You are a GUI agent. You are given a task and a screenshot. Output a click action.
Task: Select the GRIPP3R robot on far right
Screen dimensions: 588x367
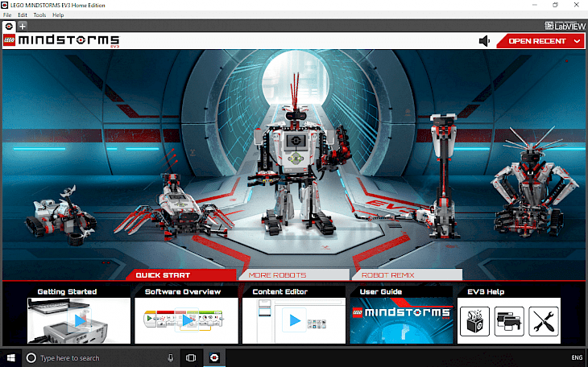(536, 183)
